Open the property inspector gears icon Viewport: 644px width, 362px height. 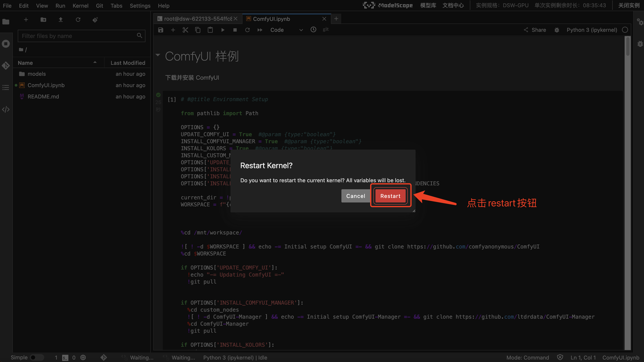tap(640, 22)
